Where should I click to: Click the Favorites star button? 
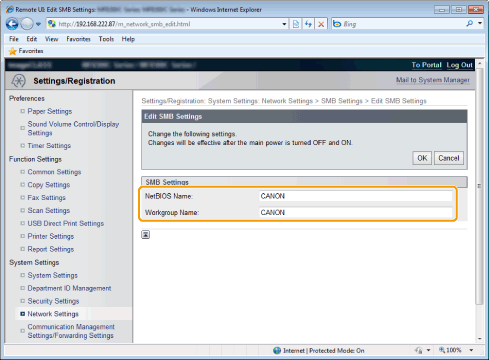point(26,51)
